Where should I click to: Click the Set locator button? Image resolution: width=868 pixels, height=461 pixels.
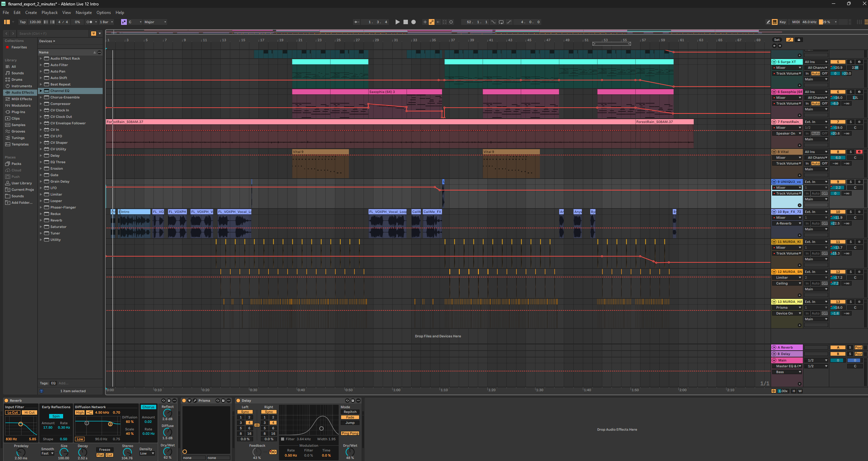(x=777, y=40)
